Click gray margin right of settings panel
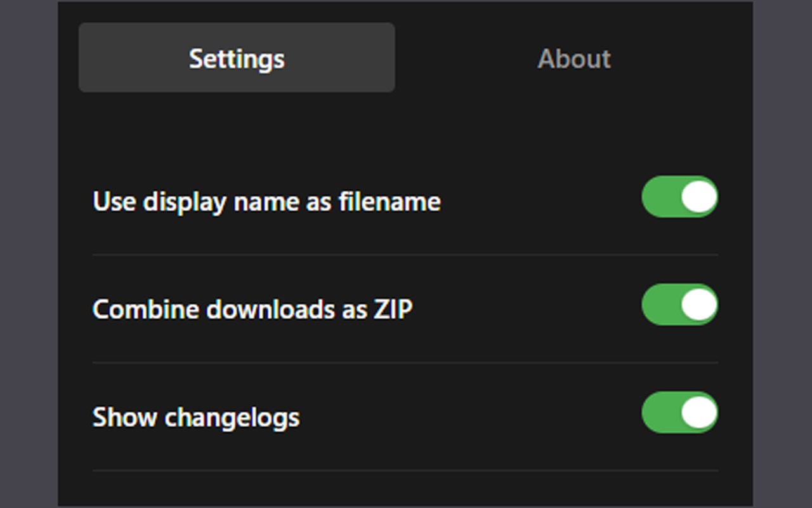The height and width of the screenshot is (508, 812). point(782,254)
